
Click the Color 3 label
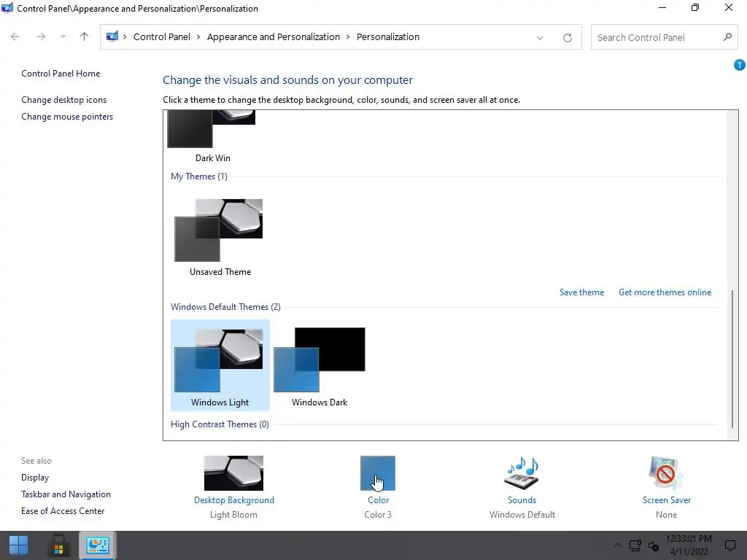coord(378,515)
